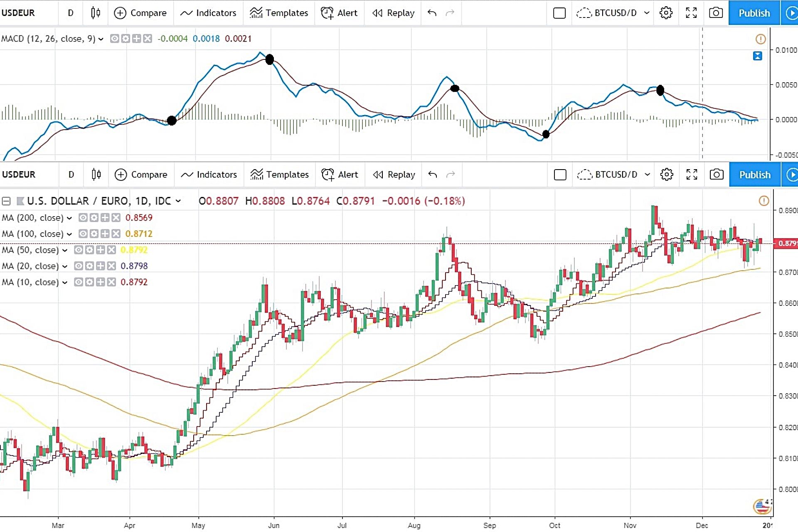Close the MACD pane with blue X
This screenshot has width=798, height=532.
click(758, 56)
